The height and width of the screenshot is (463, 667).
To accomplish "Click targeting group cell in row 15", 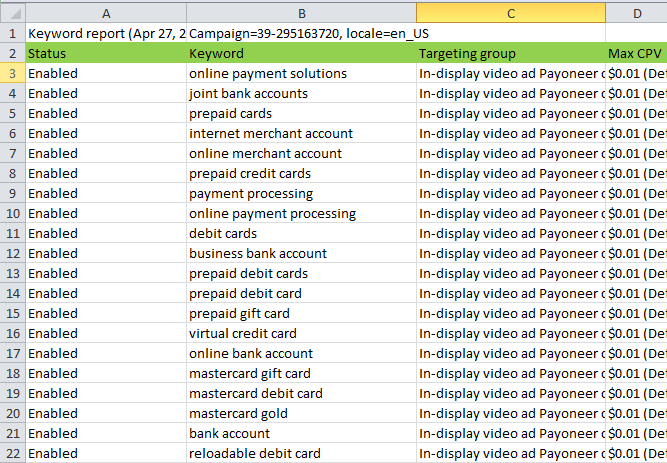I will tap(510, 313).
